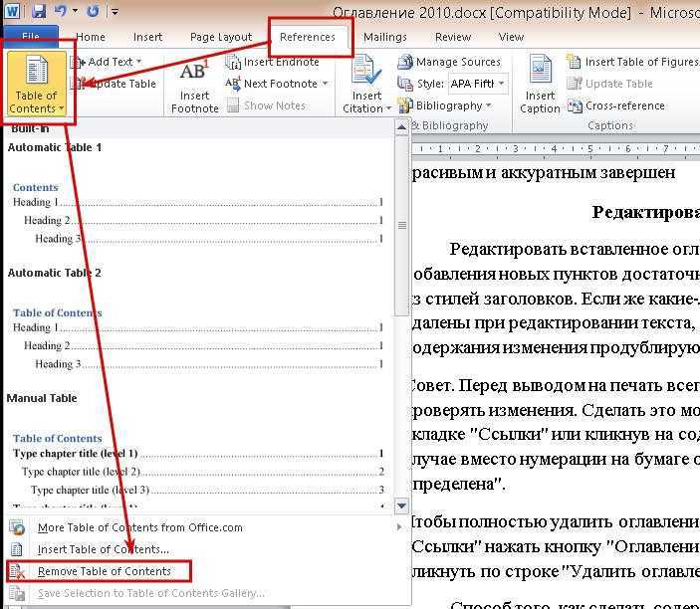Image resolution: width=700 pixels, height=609 pixels.
Task: Open More Table of Contents from Office.com
Action: point(140,527)
